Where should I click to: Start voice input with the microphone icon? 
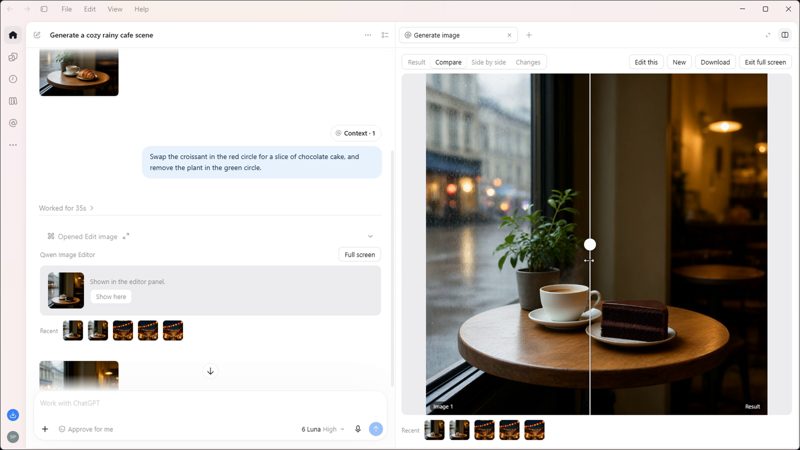(358, 429)
